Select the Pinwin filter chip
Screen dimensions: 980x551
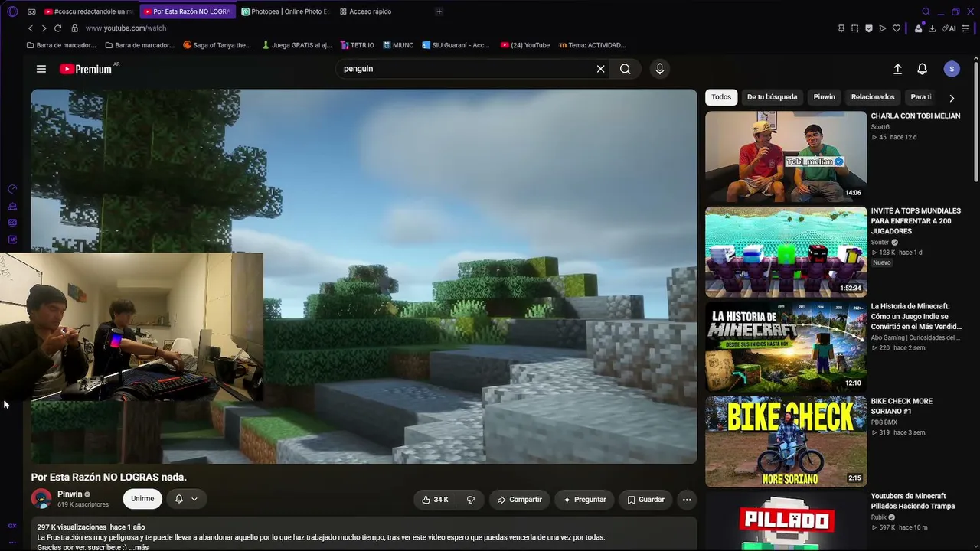[825, 97]
